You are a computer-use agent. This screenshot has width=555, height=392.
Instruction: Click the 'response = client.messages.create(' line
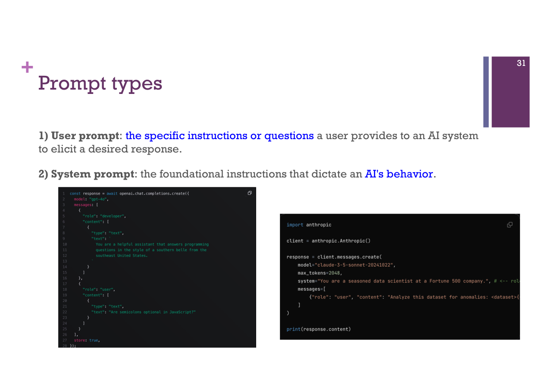pyautogui.click(x=334, y=257)
